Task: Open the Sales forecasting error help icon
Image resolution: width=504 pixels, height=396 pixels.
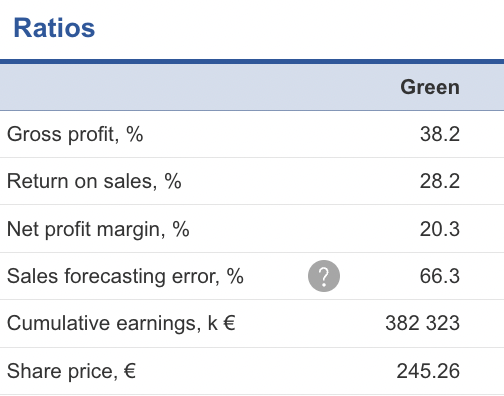Action: click(324, 276)
